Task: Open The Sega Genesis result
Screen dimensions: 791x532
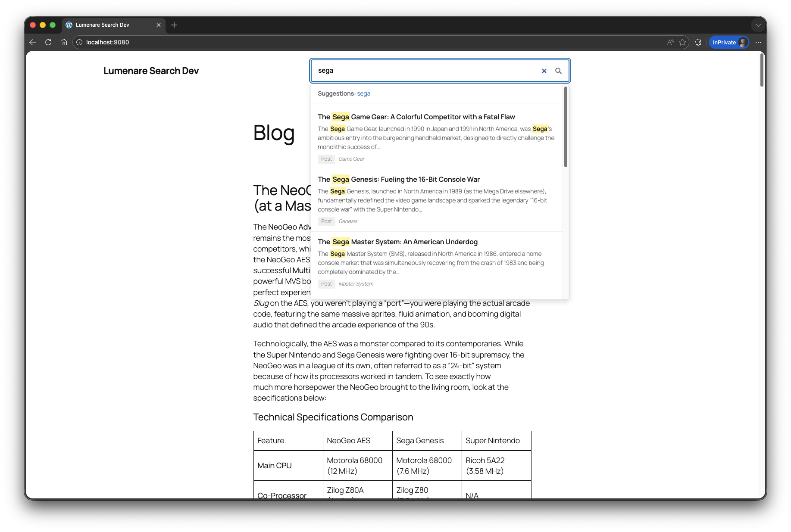Action: click(x=399, y=179)
